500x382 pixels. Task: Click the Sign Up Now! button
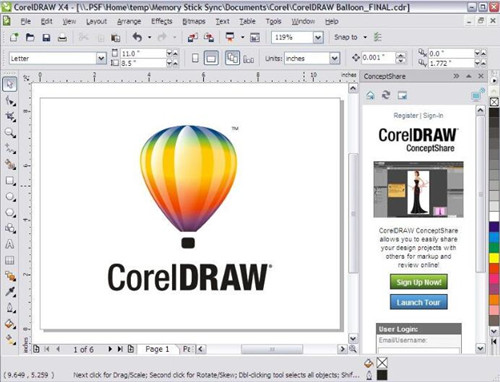click(419, 282)
